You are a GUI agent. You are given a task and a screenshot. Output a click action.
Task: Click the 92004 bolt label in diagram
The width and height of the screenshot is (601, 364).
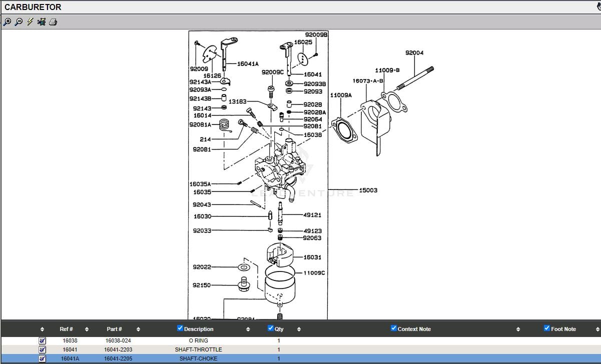414,53
